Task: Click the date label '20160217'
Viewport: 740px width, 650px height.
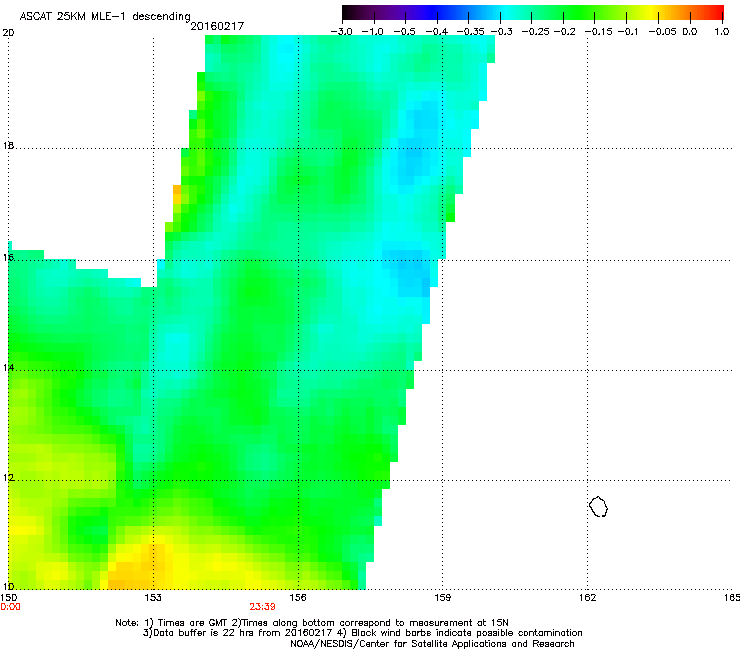Action: [x=217, y=26]
